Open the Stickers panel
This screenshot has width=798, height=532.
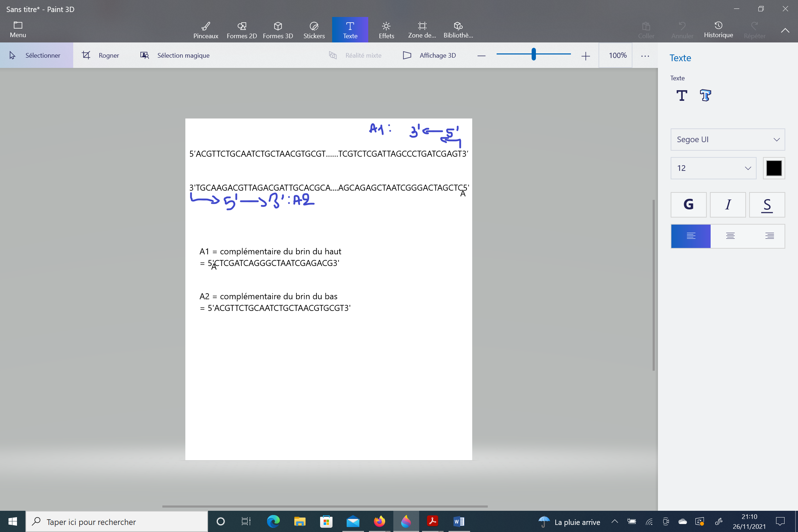tap(314, 30)
